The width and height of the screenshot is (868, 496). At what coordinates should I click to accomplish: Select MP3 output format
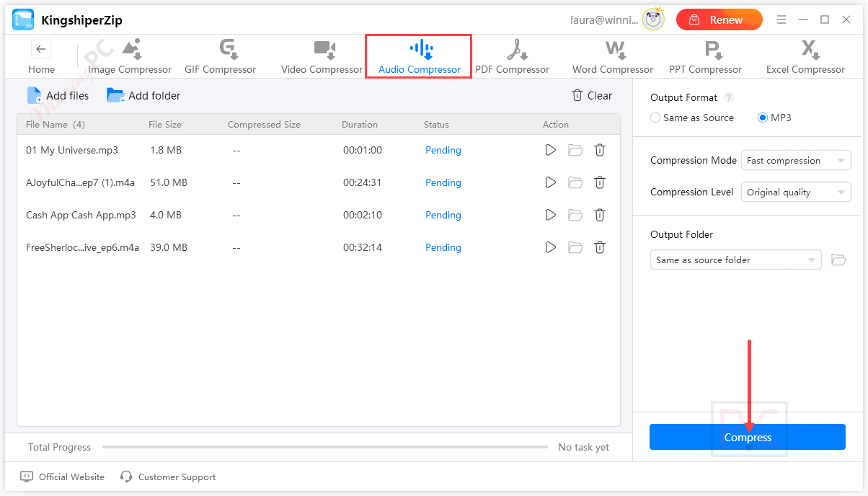tap(774, 118)
